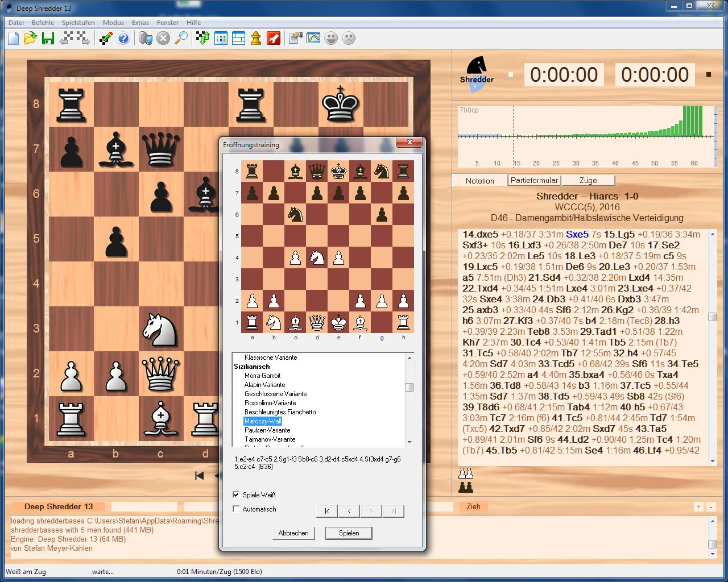Open options via red wrench icon
The image size is (728, 582).
274,38
